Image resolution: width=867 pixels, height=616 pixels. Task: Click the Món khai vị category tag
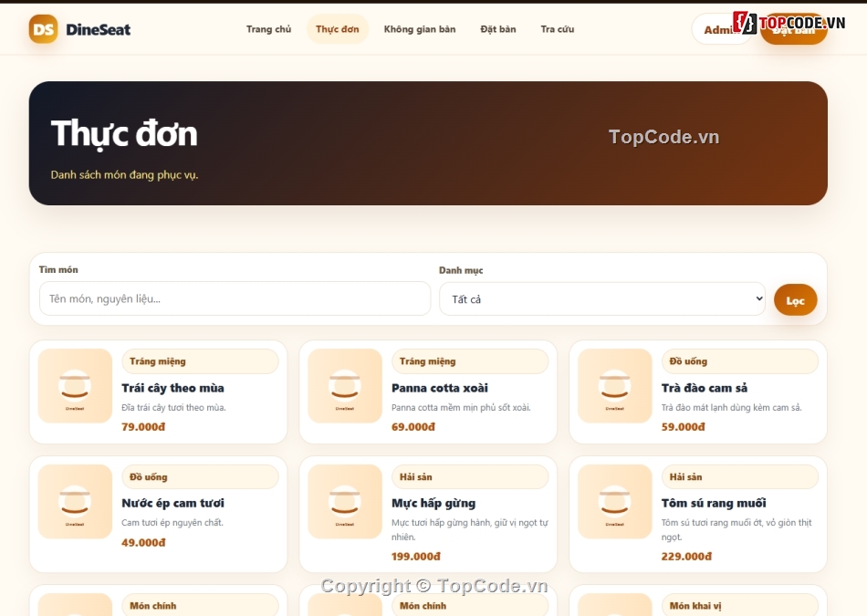[740, 605]
